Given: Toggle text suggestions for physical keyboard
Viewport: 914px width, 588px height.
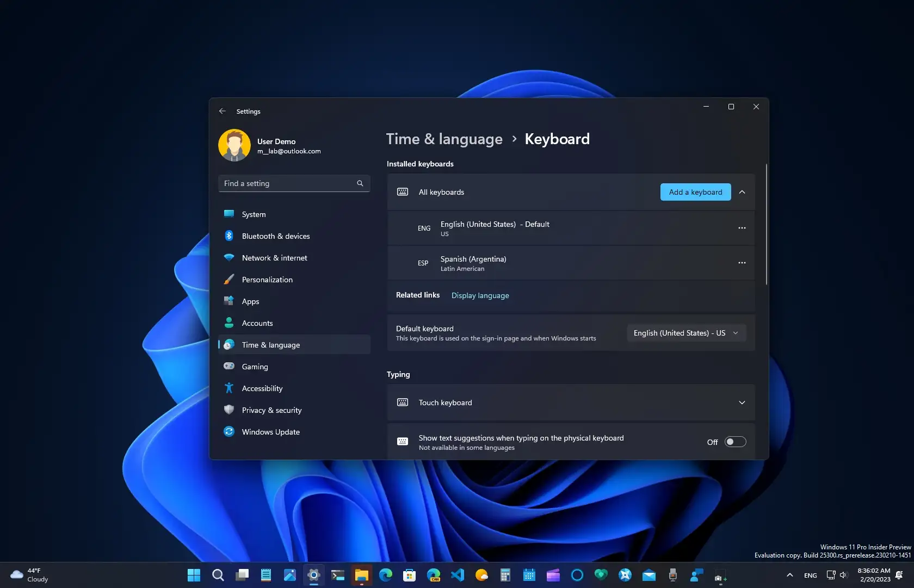Looking at the screenshot, I should tap(735, 442).
